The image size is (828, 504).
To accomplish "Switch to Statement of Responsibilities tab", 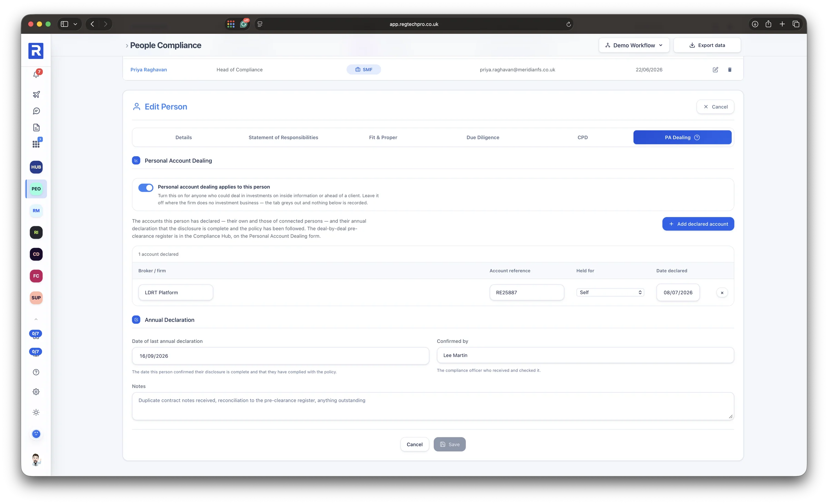I will tap(283, 137).
